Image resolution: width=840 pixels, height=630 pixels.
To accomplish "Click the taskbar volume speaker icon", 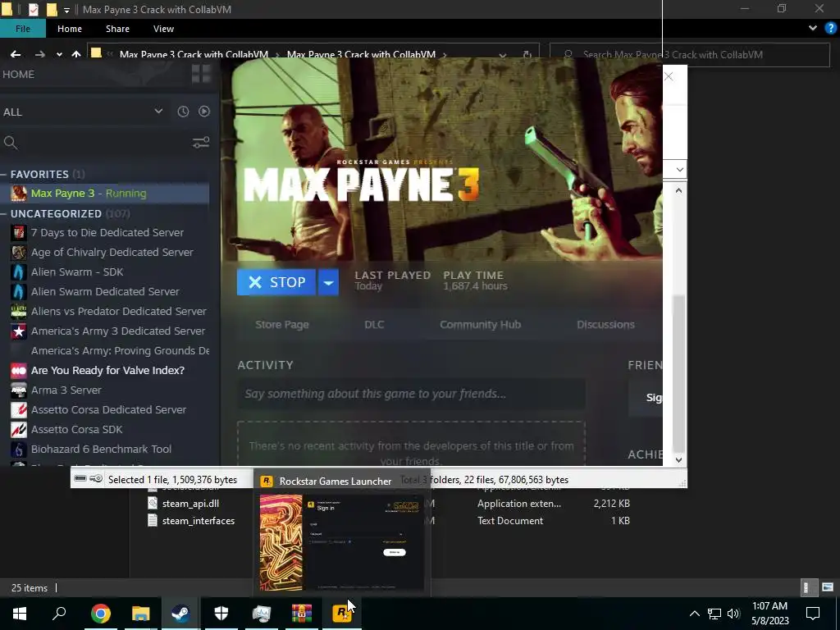I will (733, 614).
